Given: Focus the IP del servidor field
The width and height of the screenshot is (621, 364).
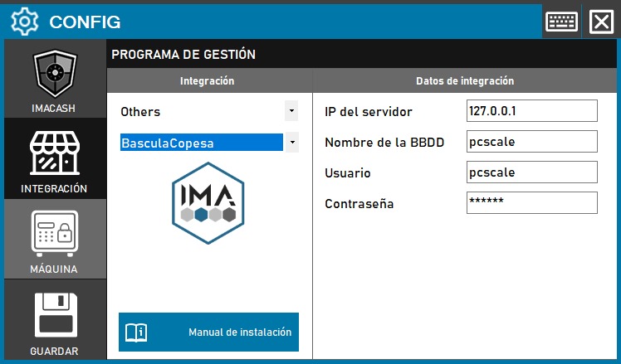Looking at the screenshot, I should (x=531, y=111).
